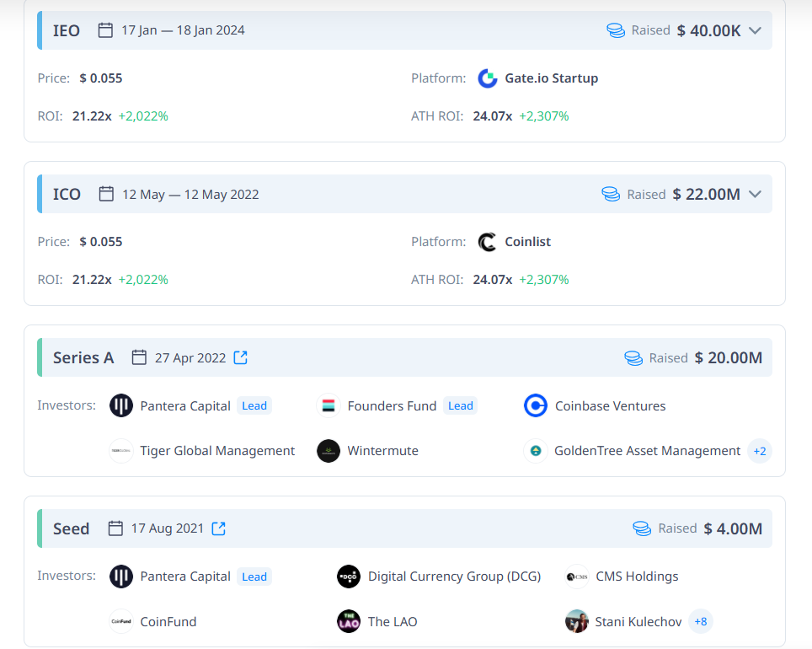Viewport: 812px width, 649px height.
Task: Click calendar icon in Series A header
Action: (x=139, y=357)
